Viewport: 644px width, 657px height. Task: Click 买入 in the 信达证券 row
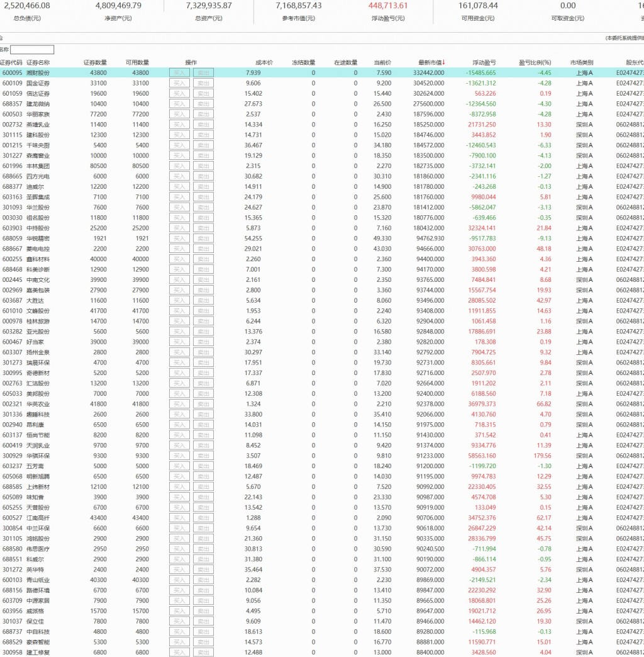click(x=179, y=93)
